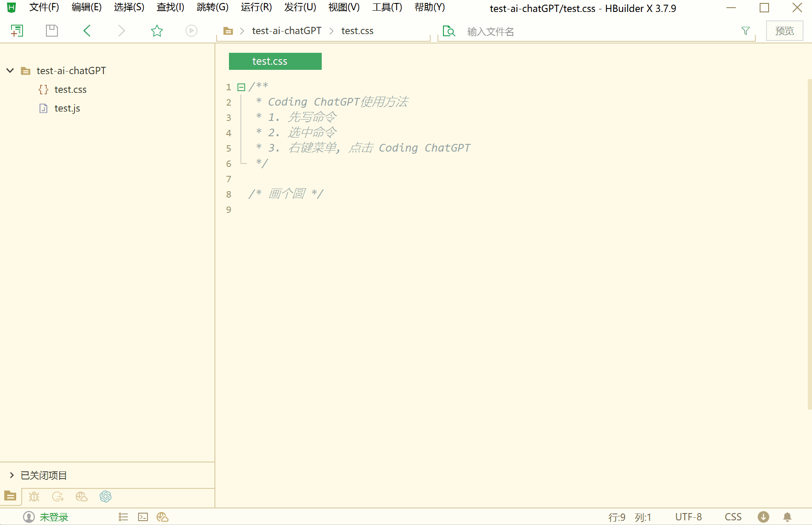The width and height of the screenshot is (812, 525).
Task: Click the new file icon in toolbar
Action: [x=17, y=31]
